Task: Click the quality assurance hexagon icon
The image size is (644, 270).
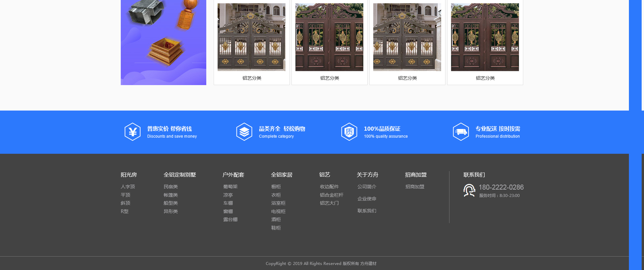Action: [x=349, y=132]
